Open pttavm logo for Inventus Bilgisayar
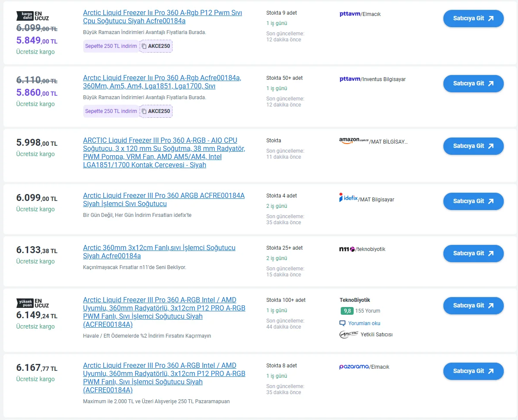Screen dimensions: 518x420 [350, 79]
